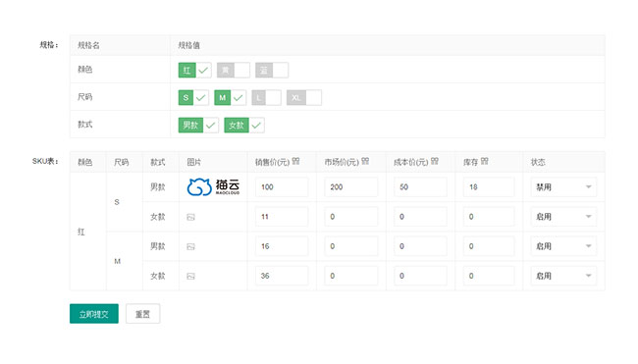The width and height of the screenshot is (638, 364).
Task: Click the merged S size cell in SKU table
Action: click(125, 202)
